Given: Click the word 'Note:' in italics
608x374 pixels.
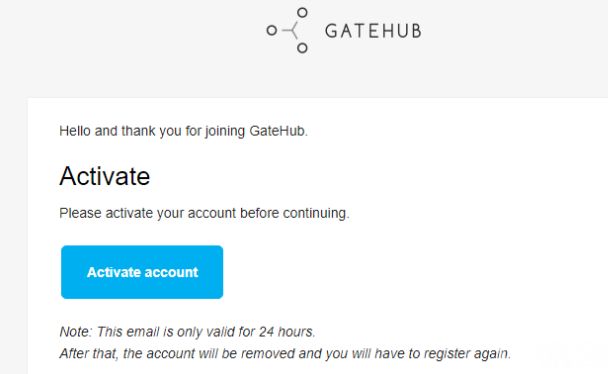Looking at the screenshot, I should tap(76, 332).
